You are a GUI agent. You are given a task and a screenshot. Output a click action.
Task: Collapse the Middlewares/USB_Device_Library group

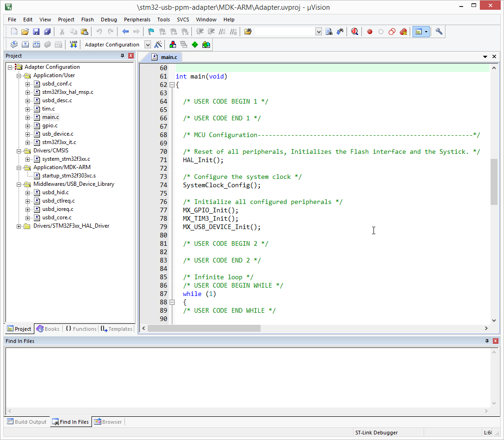point(19,184)
